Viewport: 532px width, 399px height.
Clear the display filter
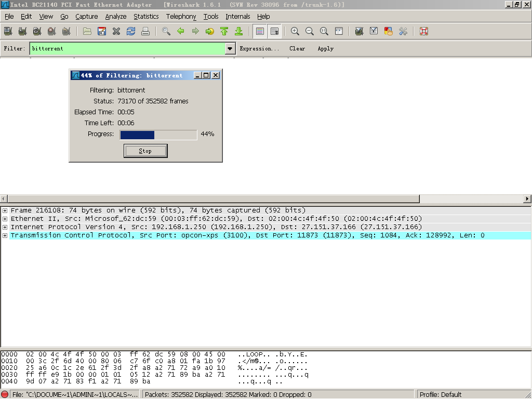pos(297,48)
